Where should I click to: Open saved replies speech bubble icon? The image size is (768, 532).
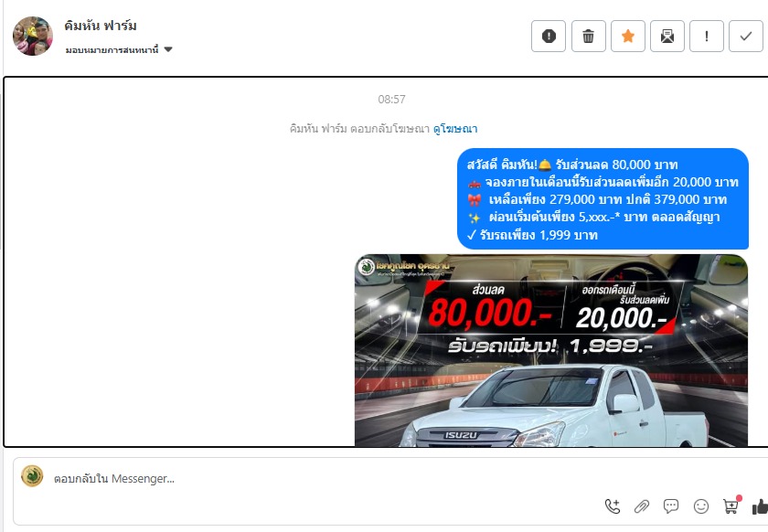tap(671, 506)
